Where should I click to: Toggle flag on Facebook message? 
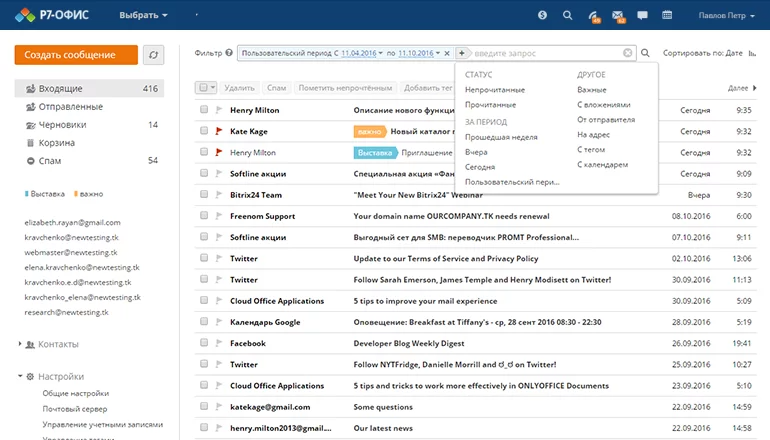(x=219, y=343)
